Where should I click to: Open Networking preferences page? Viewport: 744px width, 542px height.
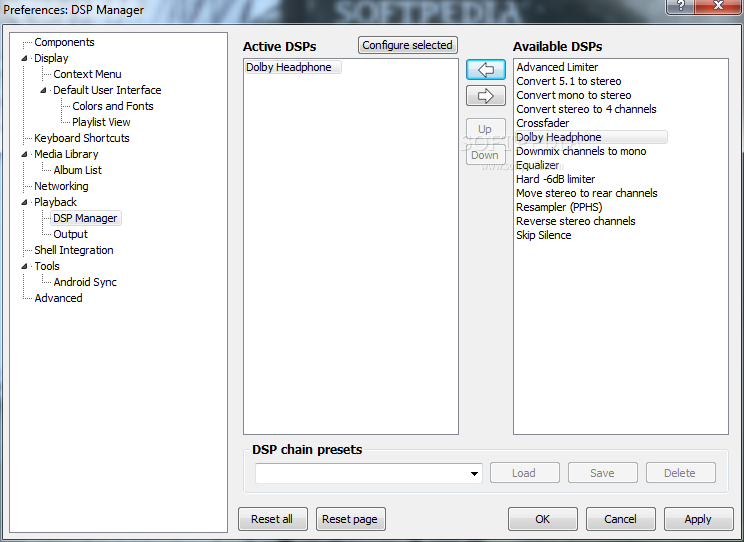click(x=61, y=186)
